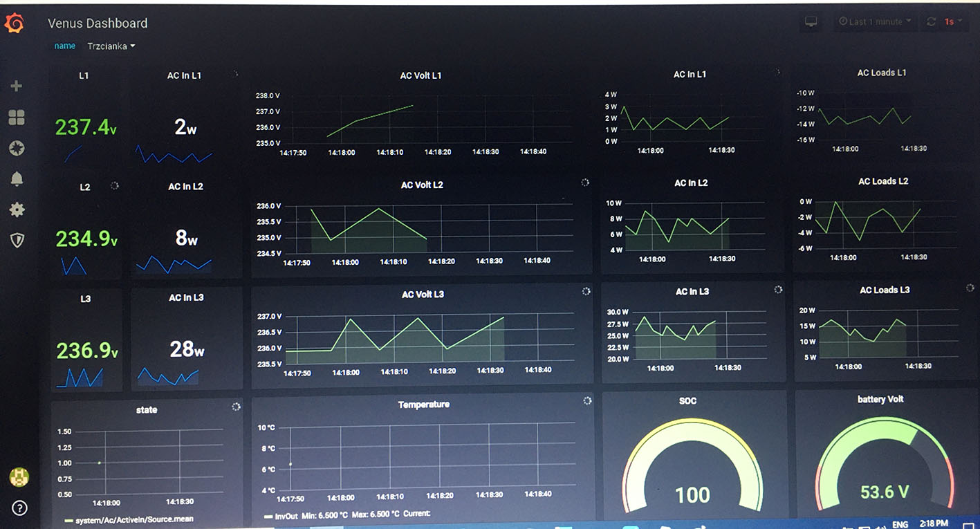The width and height of the screenshot is (980, 529).
Task: Open the Last 1 minute time range picker
Action: point(875,22)
